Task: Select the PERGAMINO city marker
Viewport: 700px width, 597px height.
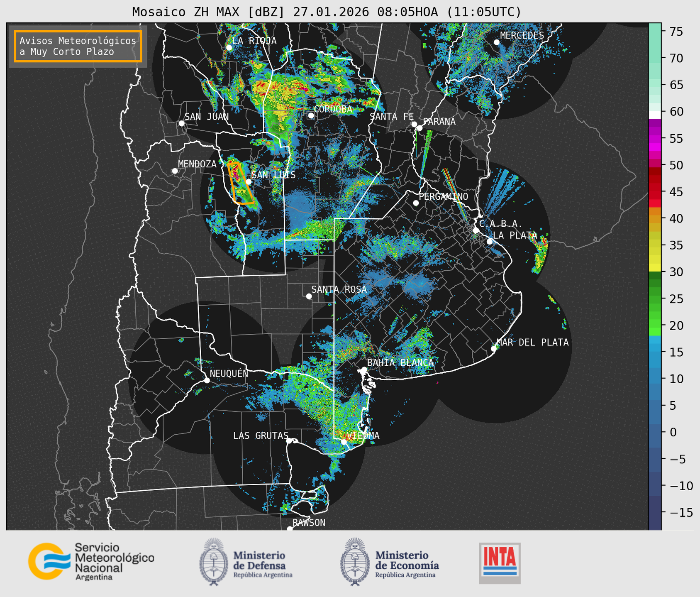Action: click(x=416, y=203)
